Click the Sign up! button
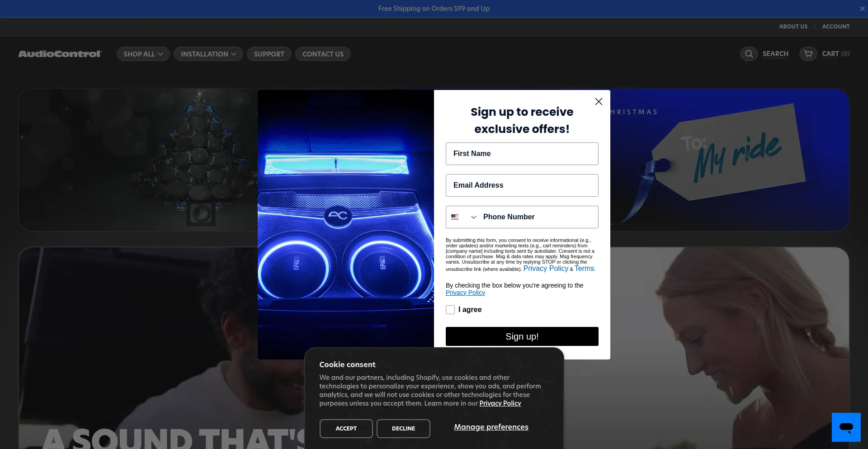The width and height of the screenshot is (868, 449). [522, 336]
